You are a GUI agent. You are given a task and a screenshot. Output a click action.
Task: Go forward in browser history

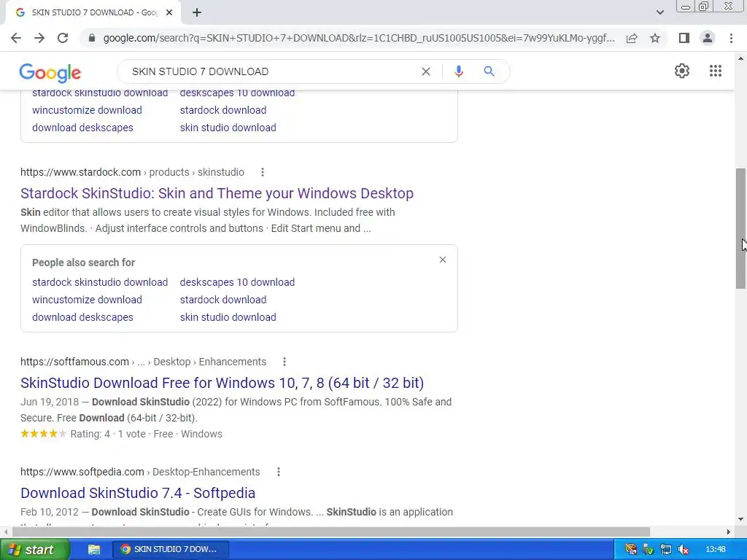coord(39,38)
